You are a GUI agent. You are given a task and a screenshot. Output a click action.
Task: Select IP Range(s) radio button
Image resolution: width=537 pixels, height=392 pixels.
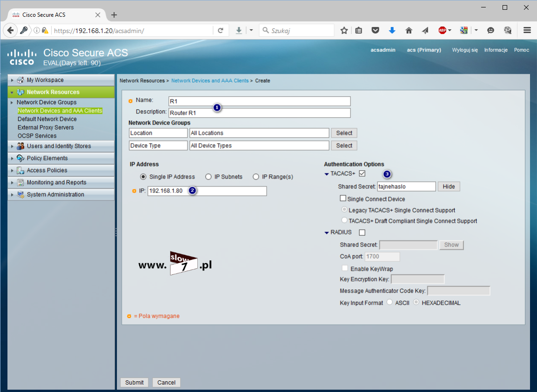point(256,177)
